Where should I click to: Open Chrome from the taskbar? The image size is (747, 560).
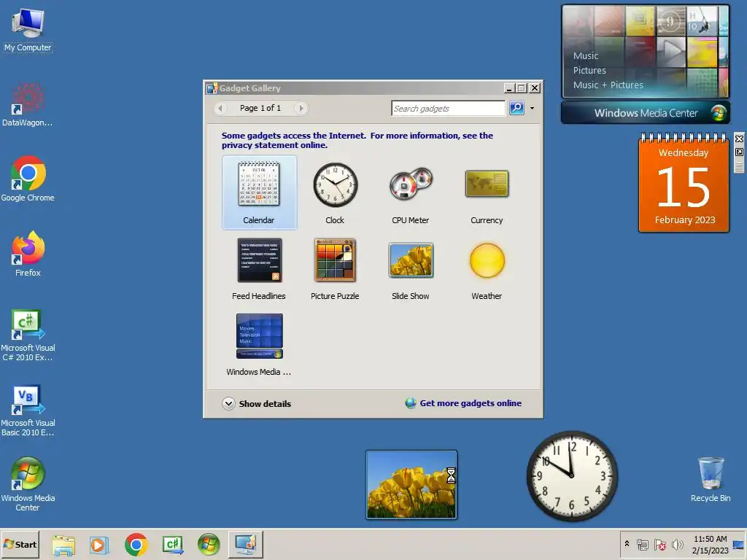coord(136,545)
